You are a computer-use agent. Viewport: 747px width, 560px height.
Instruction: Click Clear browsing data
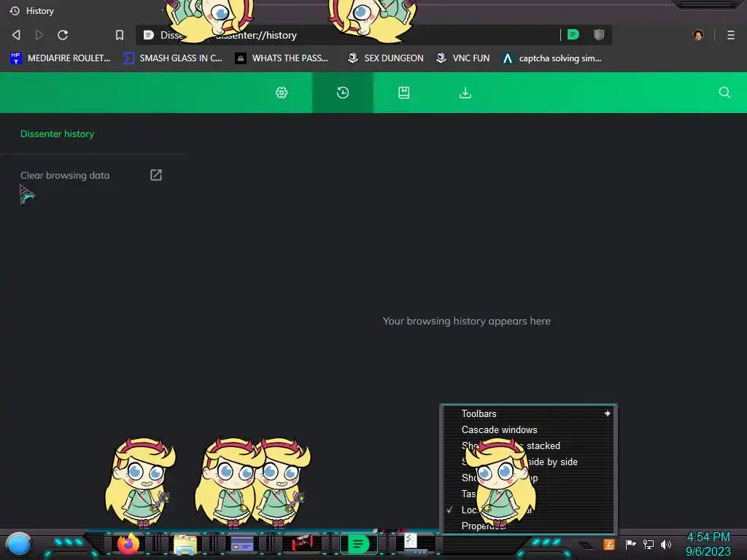click(65, 175)
